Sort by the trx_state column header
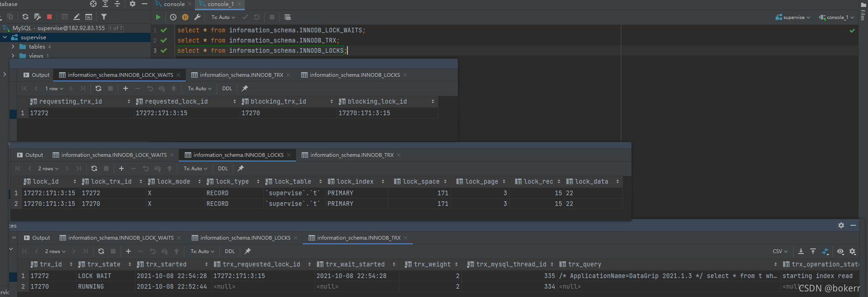The height and width of the screenshot is (297, 868). 104,264
